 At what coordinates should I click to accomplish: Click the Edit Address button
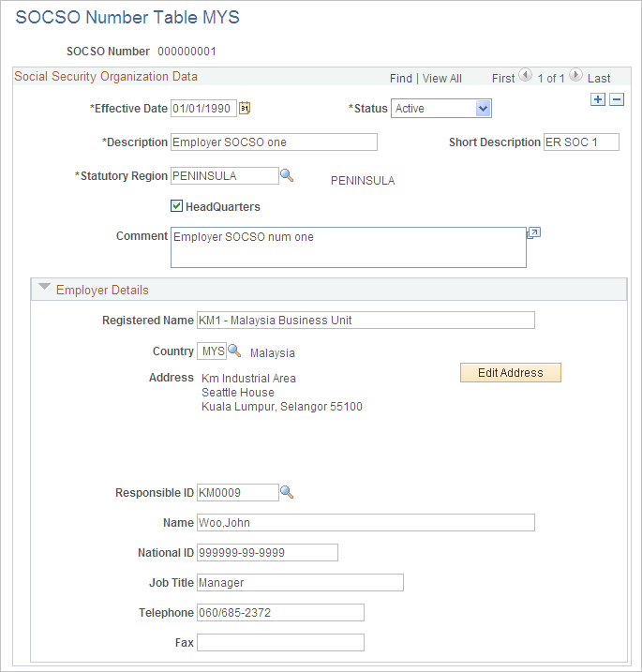511,372
